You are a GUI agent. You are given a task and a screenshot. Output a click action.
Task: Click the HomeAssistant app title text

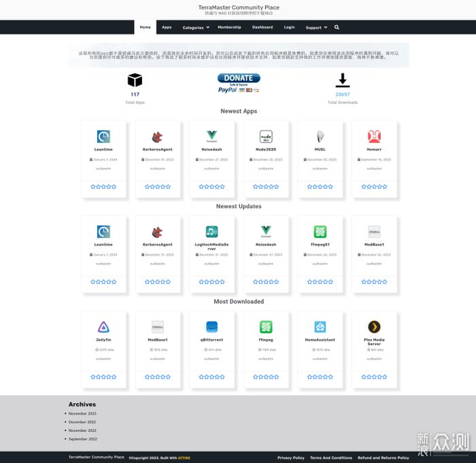click(320, 340)
